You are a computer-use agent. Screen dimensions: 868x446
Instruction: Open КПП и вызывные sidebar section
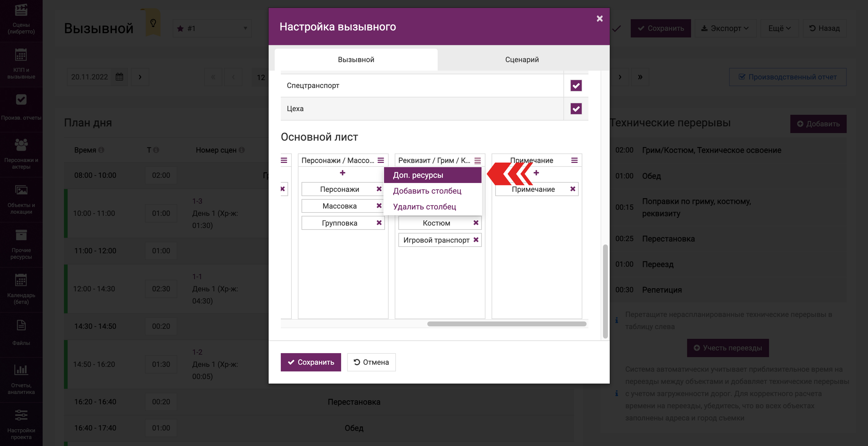(21, 64)
